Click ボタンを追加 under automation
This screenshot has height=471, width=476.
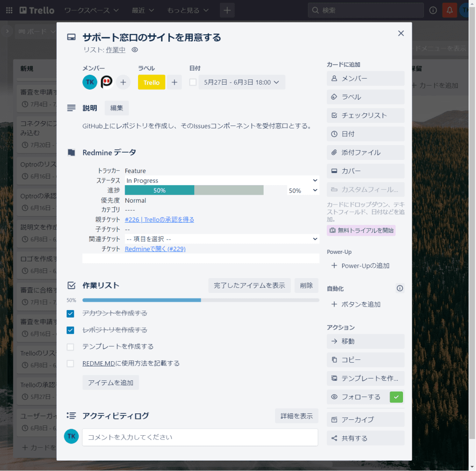[365, 305]
